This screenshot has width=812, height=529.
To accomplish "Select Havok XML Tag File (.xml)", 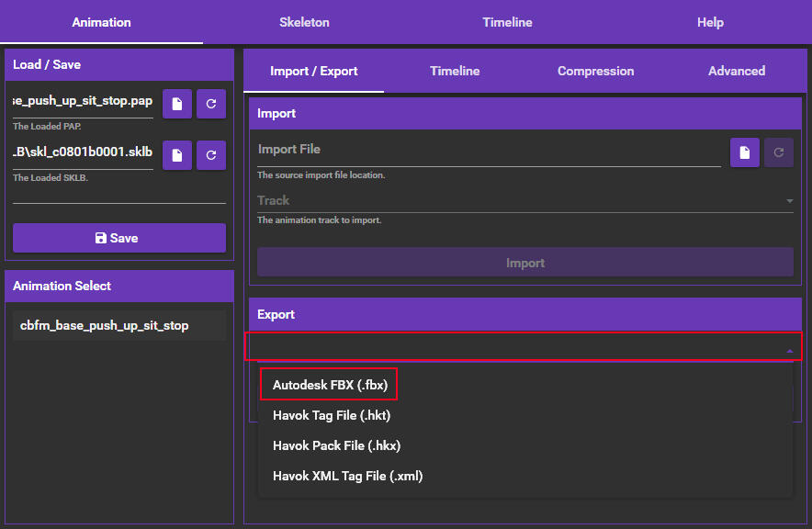I will pyautogui.click(x=347, y=476).
